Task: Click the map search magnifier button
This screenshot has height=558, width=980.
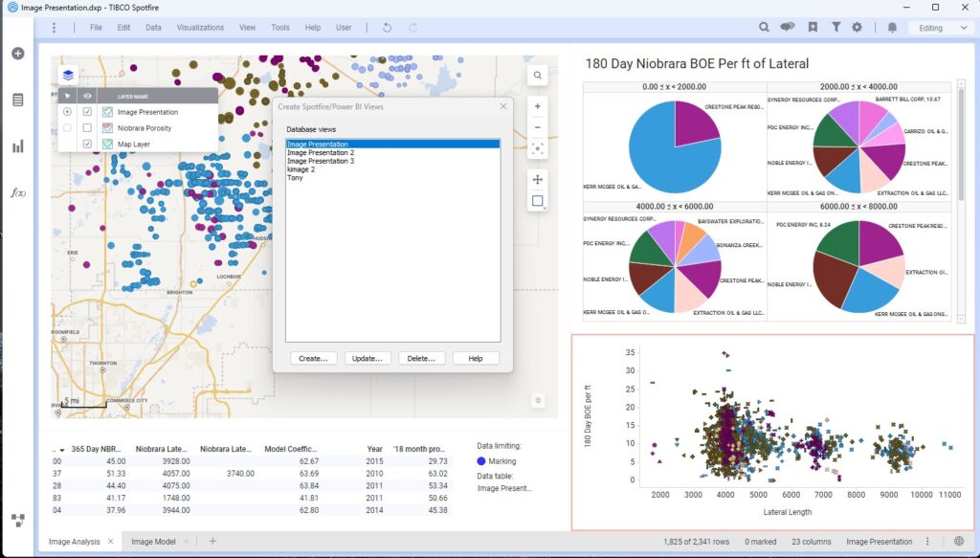Action: tap(538, 76)
